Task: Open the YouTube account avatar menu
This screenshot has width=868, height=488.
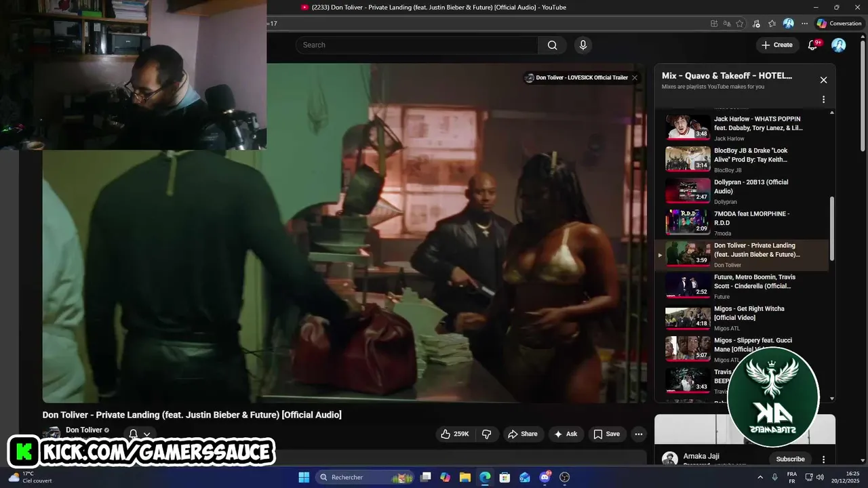Action: pyautogui.click(x=839, y=45)
